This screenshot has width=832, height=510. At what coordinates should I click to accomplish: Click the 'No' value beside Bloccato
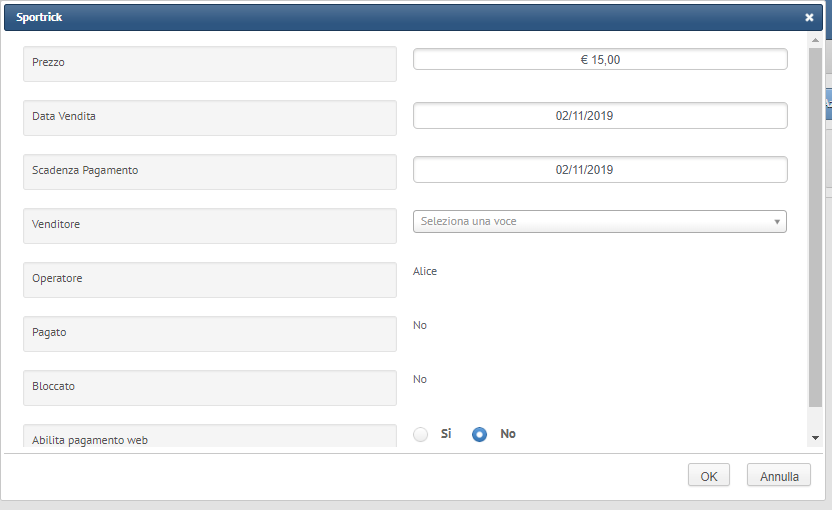[x=420, y=379]
